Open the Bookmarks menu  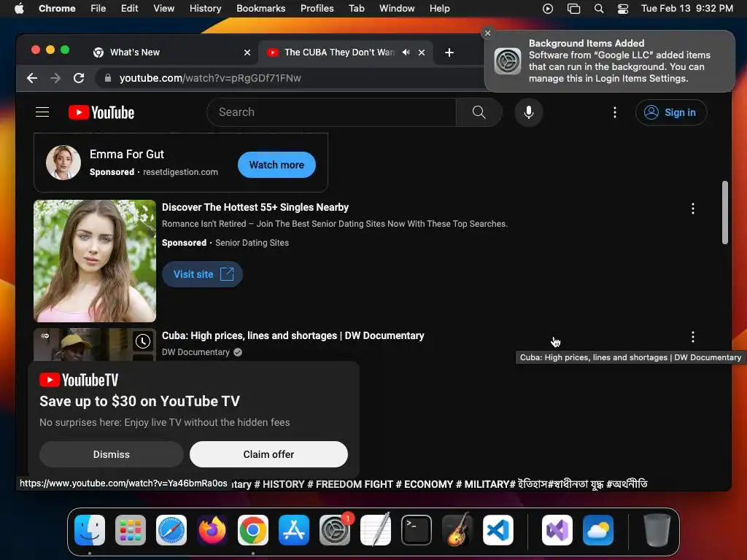coord(260,9)
